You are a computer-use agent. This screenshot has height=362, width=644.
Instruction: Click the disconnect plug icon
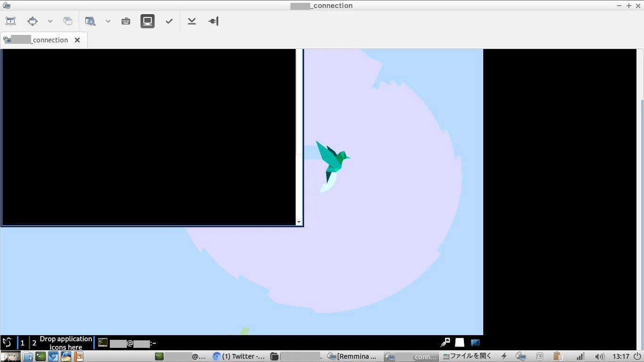tap(214, 21)
